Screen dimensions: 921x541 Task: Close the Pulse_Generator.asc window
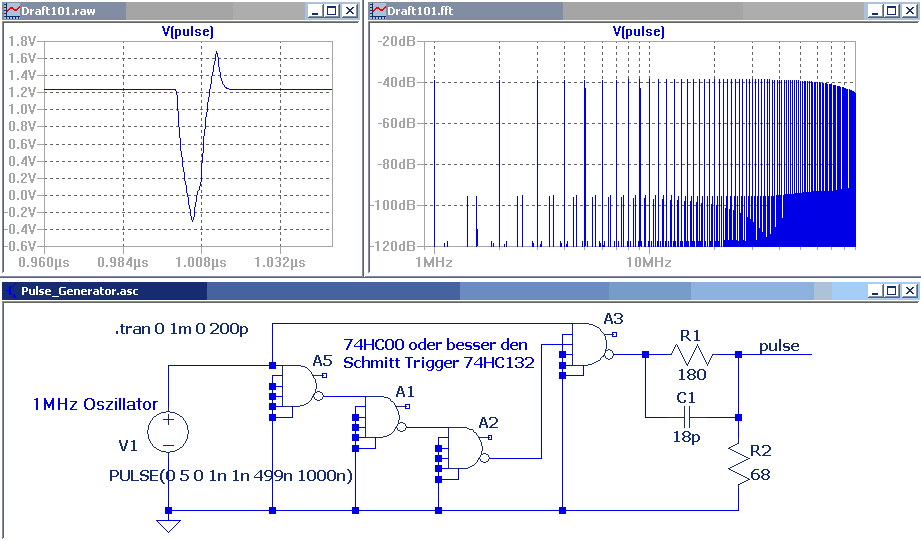910,291
